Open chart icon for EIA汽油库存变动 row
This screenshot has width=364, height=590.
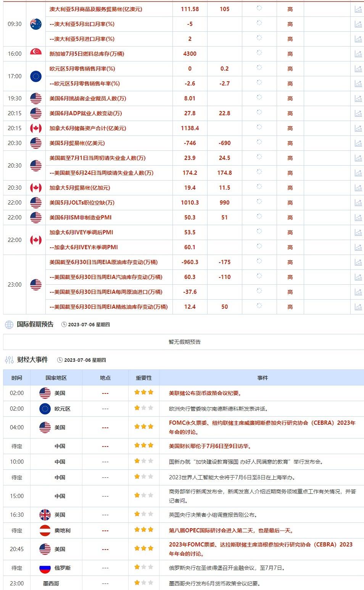(x=358, y=277)
